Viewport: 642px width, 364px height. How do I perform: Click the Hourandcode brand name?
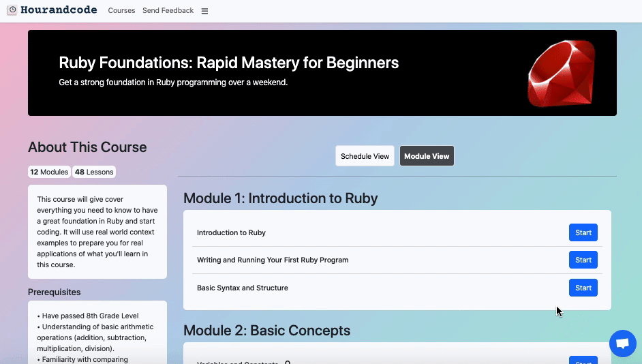pyautogui.click(x=59, y=10)
